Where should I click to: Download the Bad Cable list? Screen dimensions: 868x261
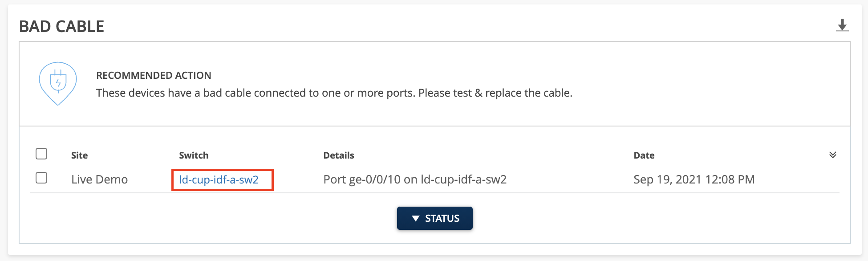pyautogui.click(x=842, y=25)
